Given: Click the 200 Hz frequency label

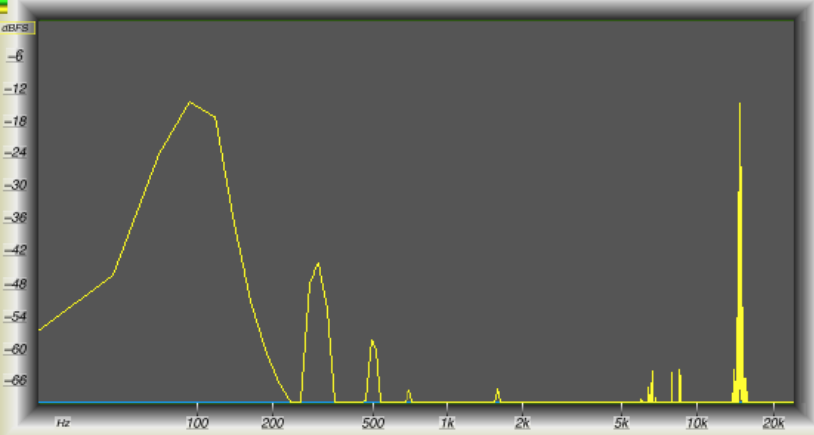Looking at the screenshot, I should point(273,423).
